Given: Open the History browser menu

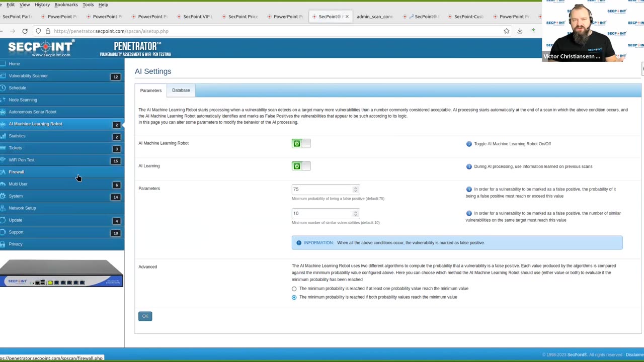Looking at the screenshot, I should (x=42, y=5).
